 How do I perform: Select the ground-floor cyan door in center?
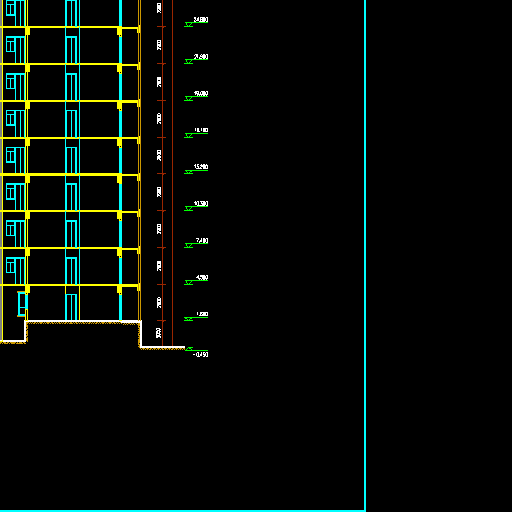pos(71,307)
